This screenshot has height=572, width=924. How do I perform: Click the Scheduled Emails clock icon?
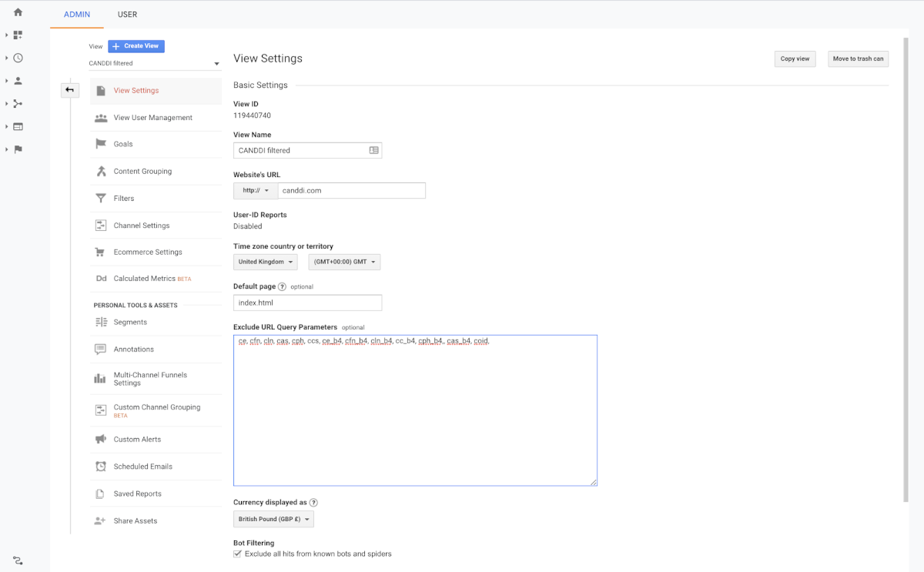pyautogui.click(x=100, y=467)
